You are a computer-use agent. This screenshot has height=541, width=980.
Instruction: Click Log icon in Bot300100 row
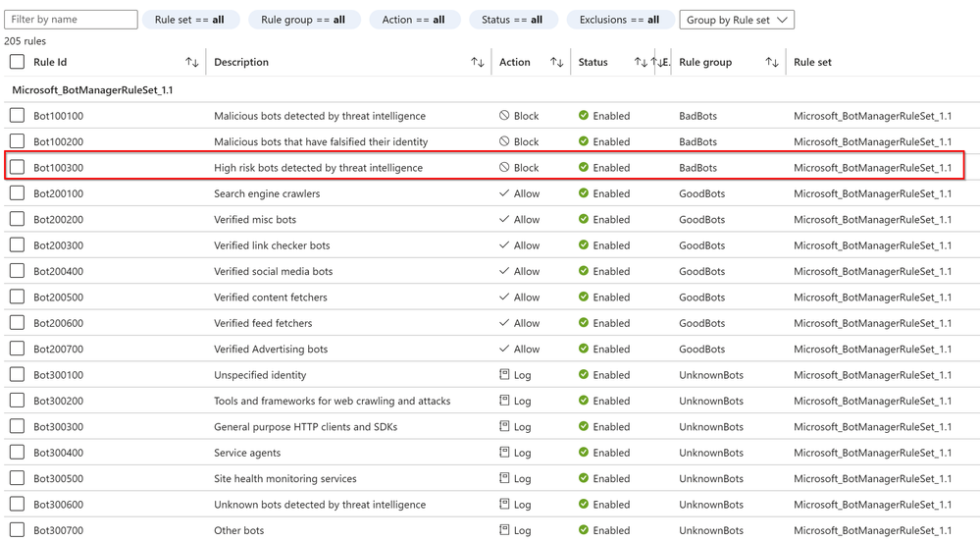504,374
